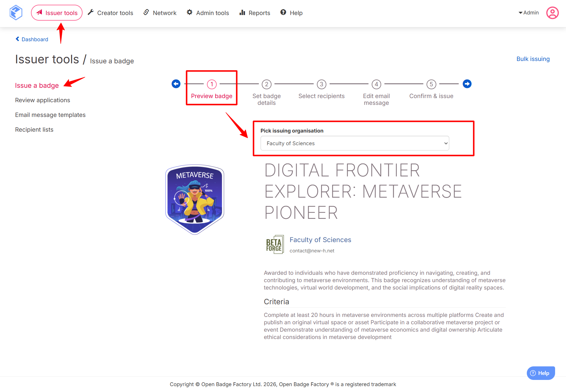Open Admin tools in the navigation
566x392 pixels.
click(208, 13)
